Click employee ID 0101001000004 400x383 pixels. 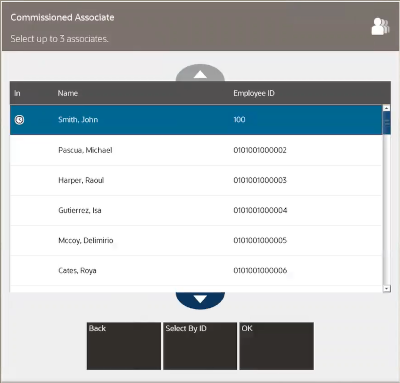pos(260,210)
